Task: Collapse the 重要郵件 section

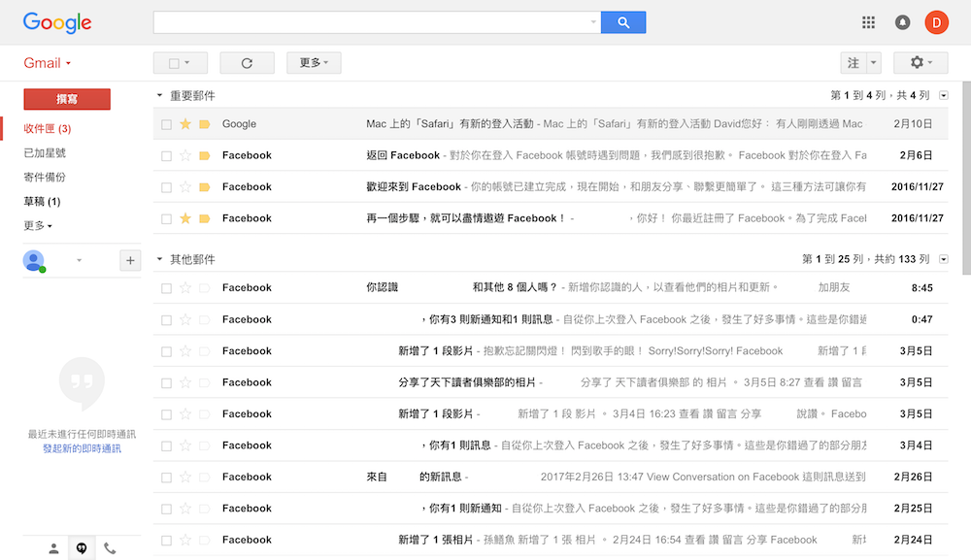Action: (160, 96)
